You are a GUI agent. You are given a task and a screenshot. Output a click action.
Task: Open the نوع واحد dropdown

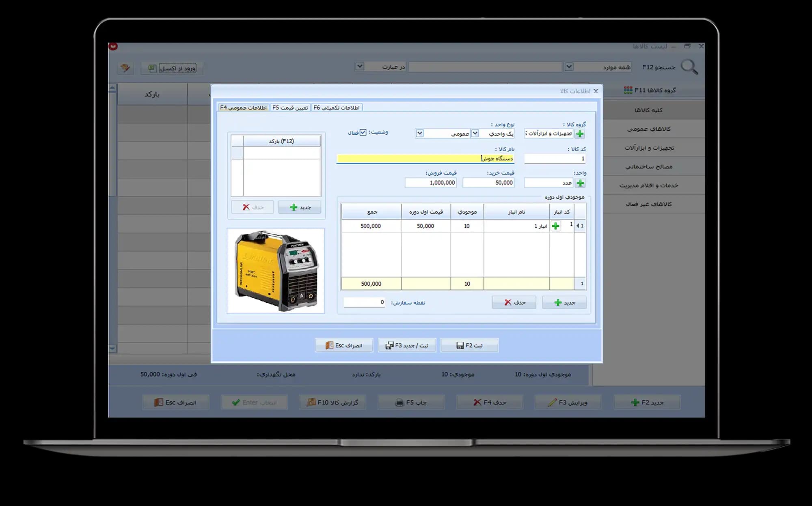(x=475, y=133)
